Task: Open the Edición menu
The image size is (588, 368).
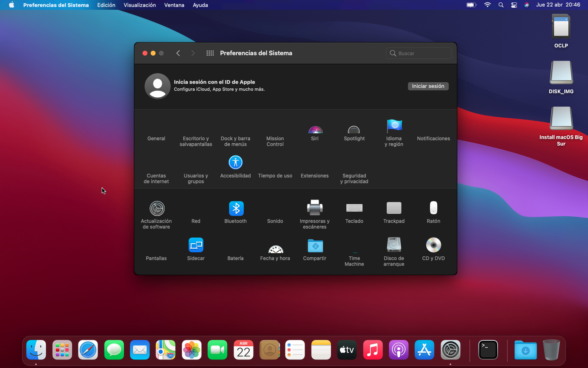Action: [x=106, y=5]
